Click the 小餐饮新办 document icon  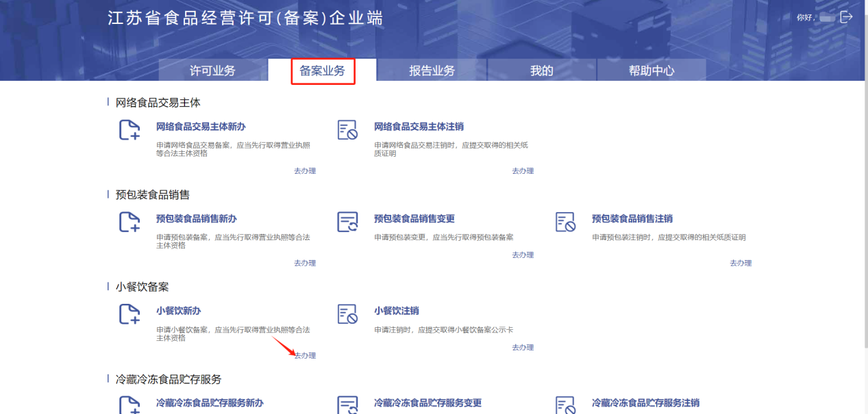129,314
